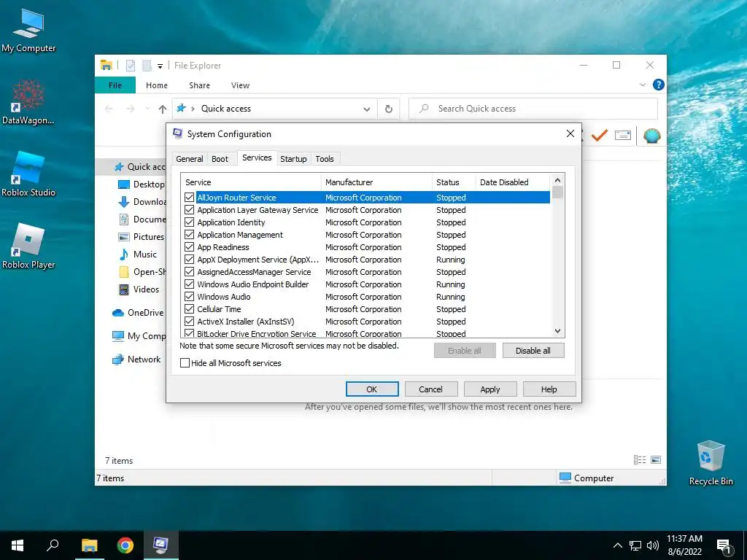Enable Hide all Microsoft services

click(x=185, y=363)
